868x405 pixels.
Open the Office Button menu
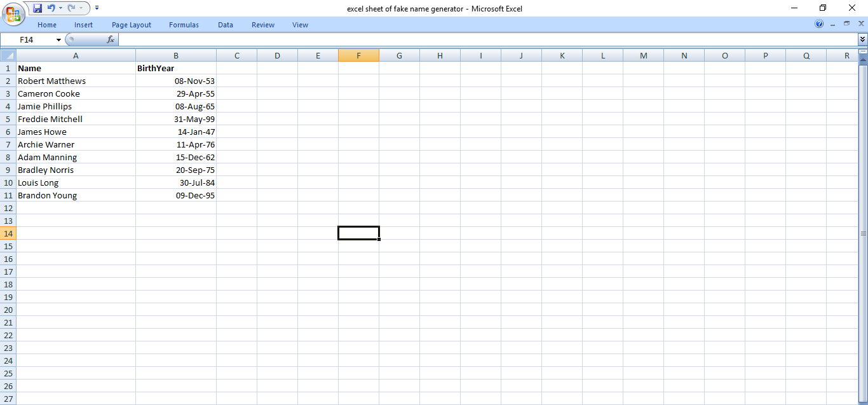pos(13,13)
